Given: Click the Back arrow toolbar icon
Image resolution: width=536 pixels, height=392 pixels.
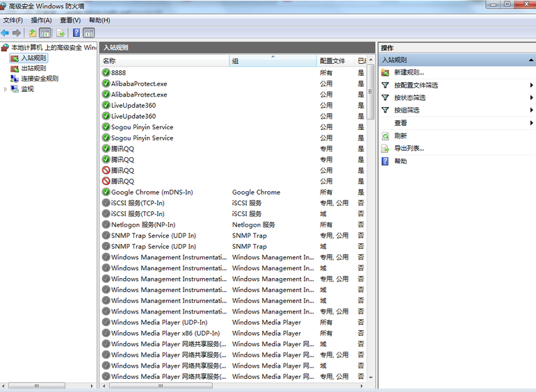Looking at the screenshot, I should 5,33.
